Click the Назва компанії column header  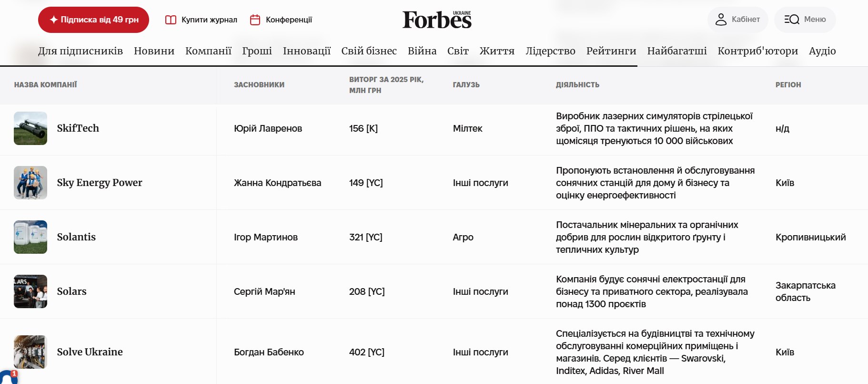click(45, 85)
